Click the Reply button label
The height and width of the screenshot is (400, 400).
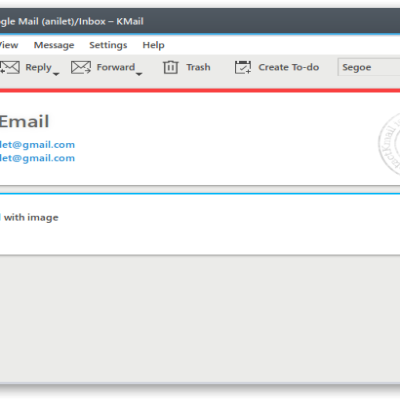pyautogui.click(x=38, y=68)
